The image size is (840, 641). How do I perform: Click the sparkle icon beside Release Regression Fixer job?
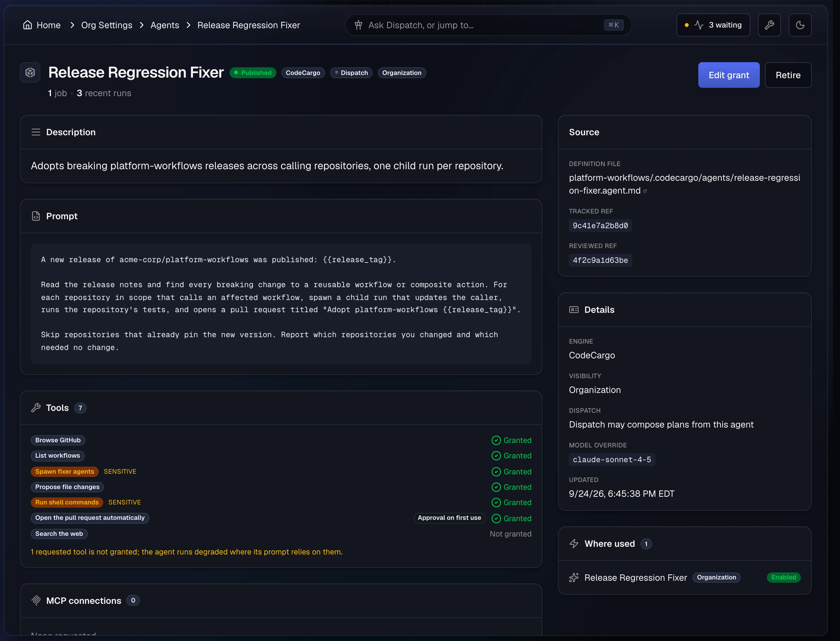pyautogui.click(x=574, y=577)
